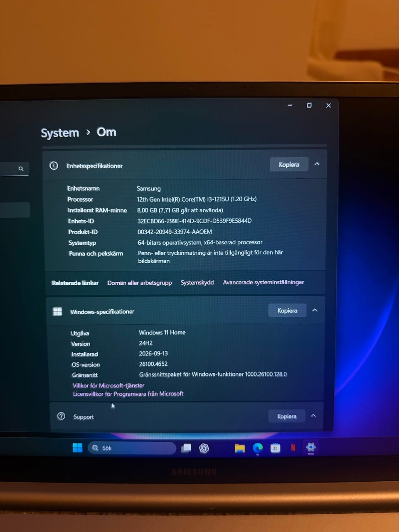Image resolution: width=399 pixels, height=532 pixels.
Task: Collapse the Windows-specifikationer section
Action: point(315,310)
